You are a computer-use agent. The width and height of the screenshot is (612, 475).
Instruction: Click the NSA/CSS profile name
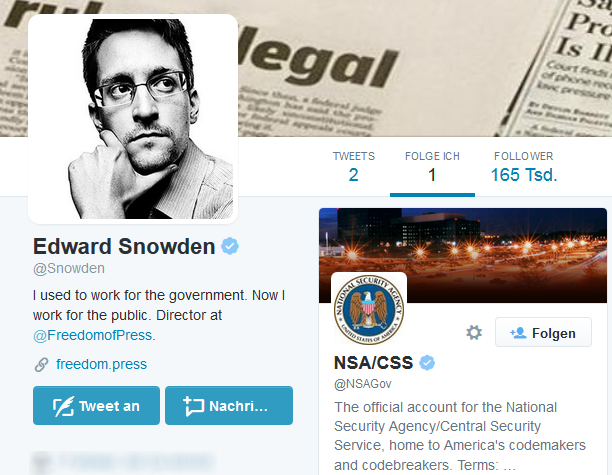pyautogui.click(x=373, y=363)
